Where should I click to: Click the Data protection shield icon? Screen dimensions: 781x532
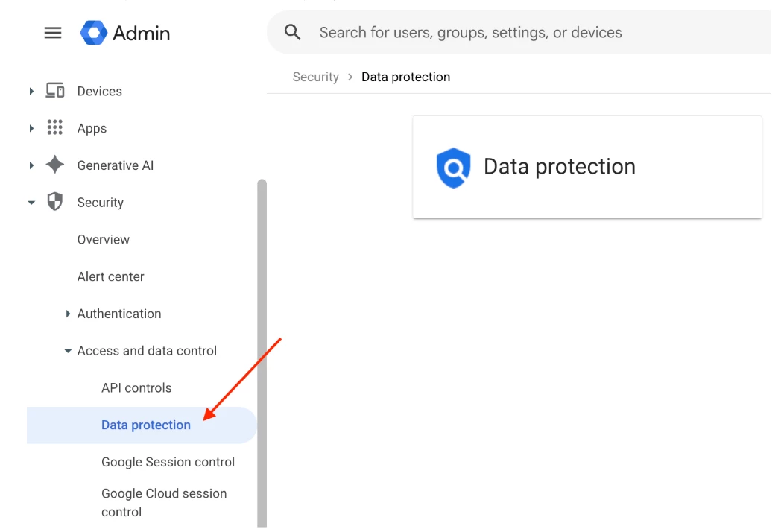coord(453,168)
